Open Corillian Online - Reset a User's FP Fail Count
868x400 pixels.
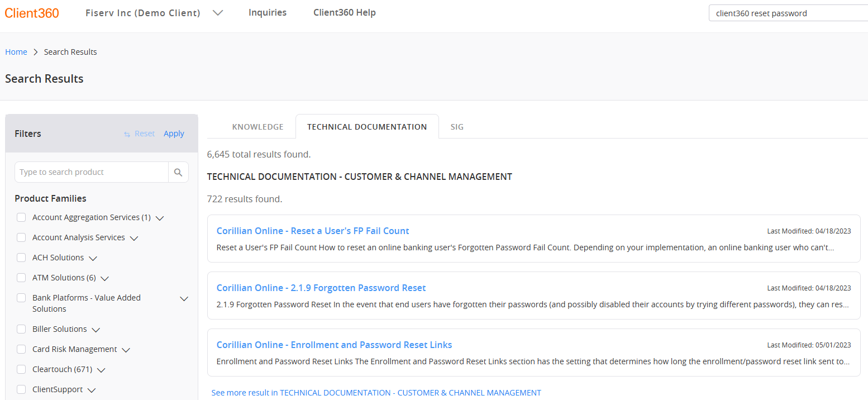(313, 231)
